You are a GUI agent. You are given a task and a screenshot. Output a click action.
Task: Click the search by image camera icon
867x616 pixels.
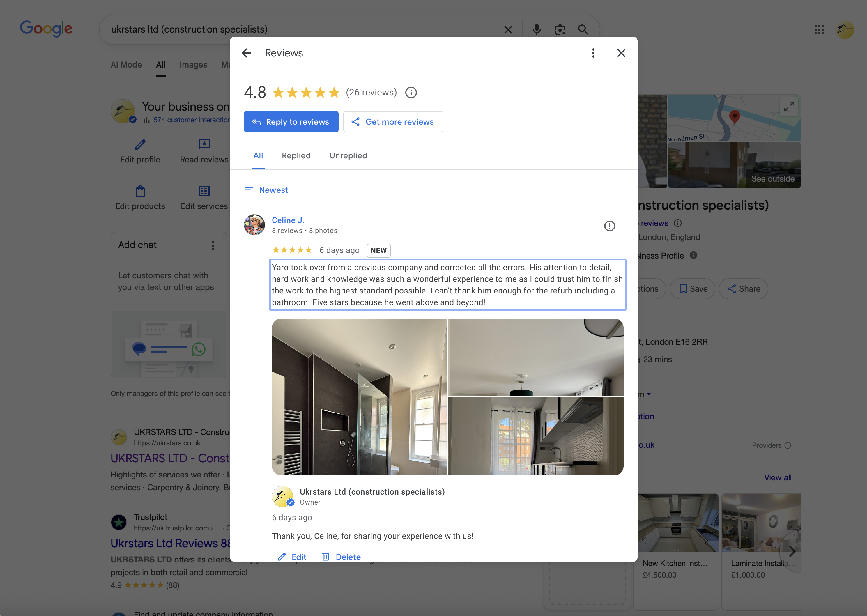tap(560, 30)
